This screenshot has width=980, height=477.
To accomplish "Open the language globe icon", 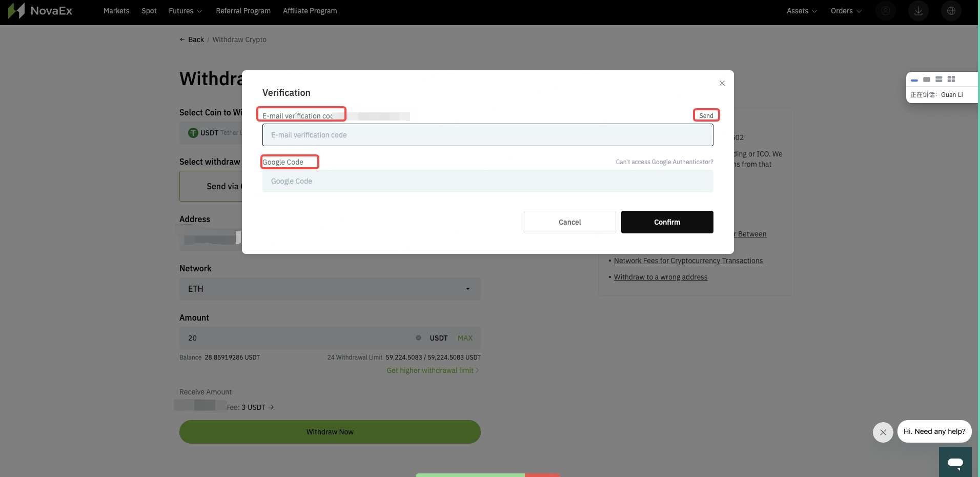I will point(951,10).
